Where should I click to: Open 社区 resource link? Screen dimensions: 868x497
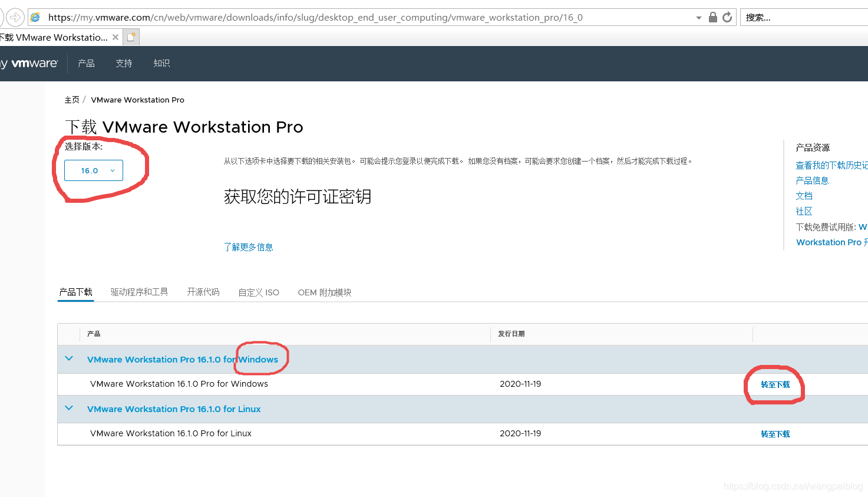(x=804, y=211)
